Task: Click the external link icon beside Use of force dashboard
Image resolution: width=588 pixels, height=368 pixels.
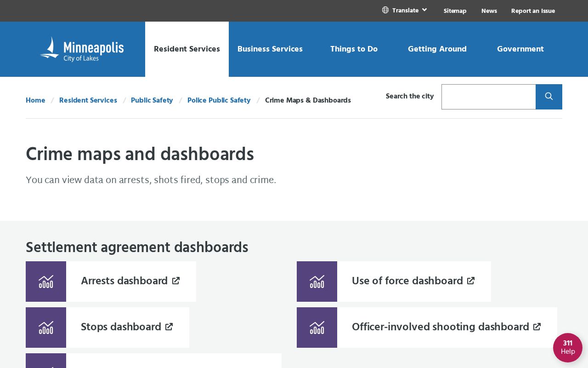Action: click(471, 281)
